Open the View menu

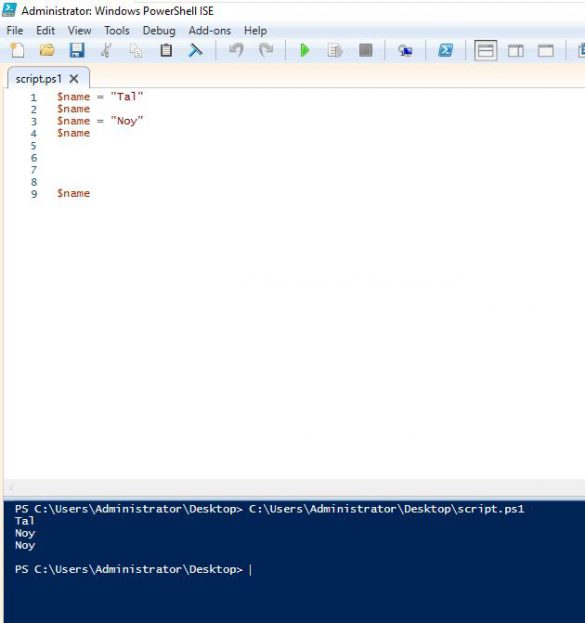(79, 31)
